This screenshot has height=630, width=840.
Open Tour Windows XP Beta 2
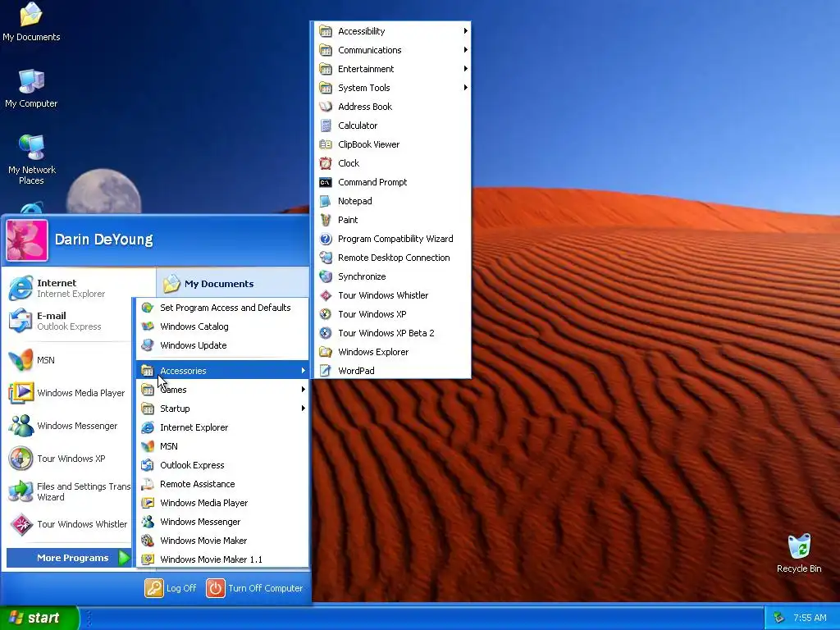click(393, 333)
